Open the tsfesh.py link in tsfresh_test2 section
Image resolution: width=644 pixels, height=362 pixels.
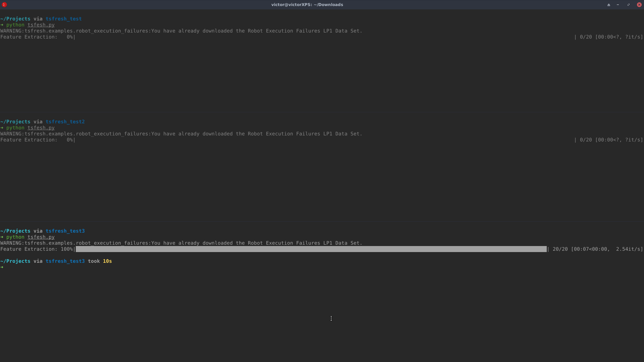tap(41, 128)
